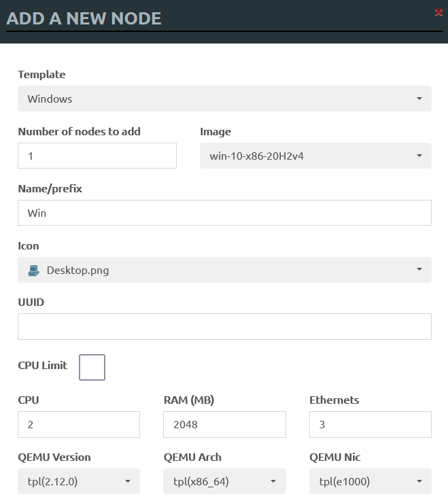448x503 pixels.
Task: Open the QEMU Version dropdown tpl(2.12.0)
Action: pyautogui.click(x=79, y=481)
